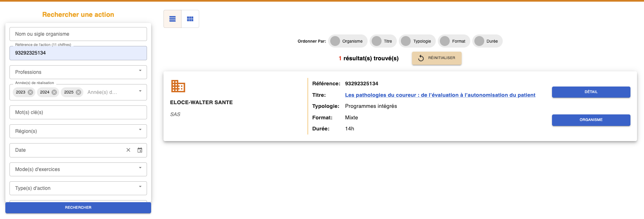
Task: Clear the Date field with X icon
Action: point(128,150)
